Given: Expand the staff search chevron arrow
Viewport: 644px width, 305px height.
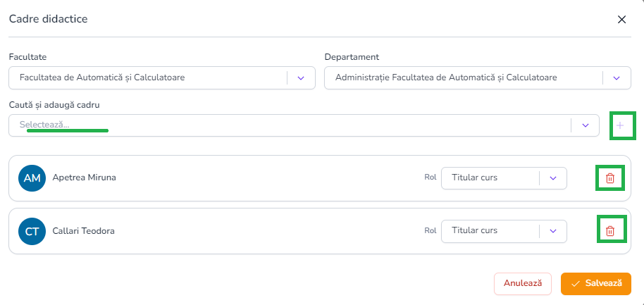Looking at the screenshot, I should pyautogui.click(x=585, y=125).
